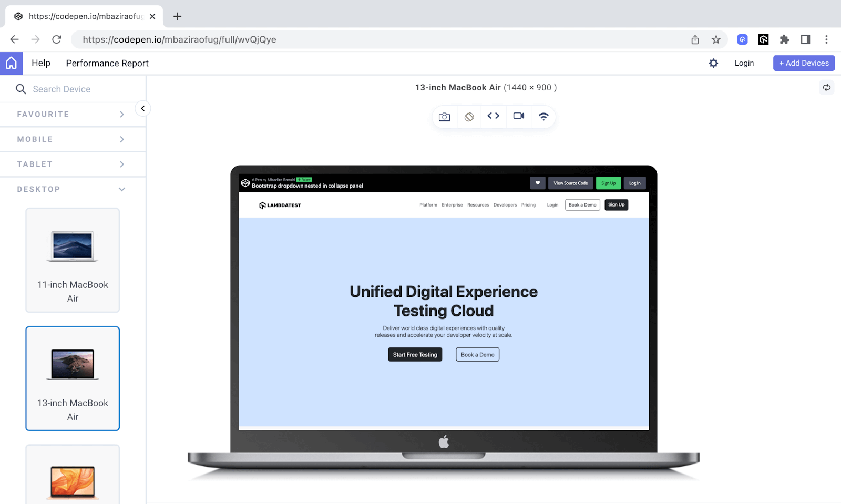Expand the Mobile device section
Viewport: 841px width, 504px height.
tap(73, 139)
